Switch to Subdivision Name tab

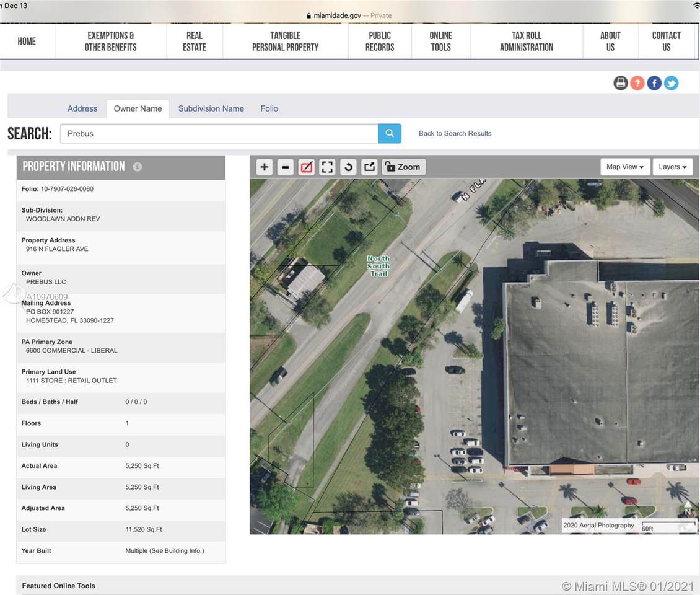[x=211, y=108]
